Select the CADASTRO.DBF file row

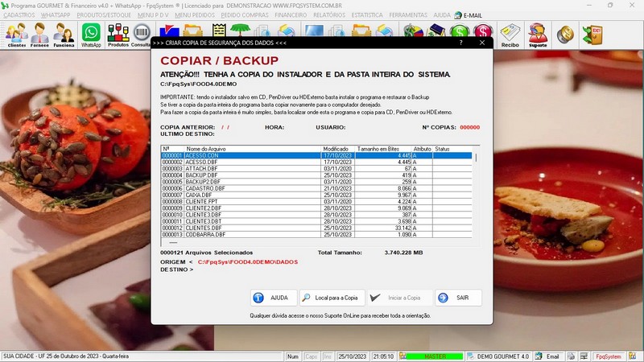pyautogui.click(x=316, y=188)
